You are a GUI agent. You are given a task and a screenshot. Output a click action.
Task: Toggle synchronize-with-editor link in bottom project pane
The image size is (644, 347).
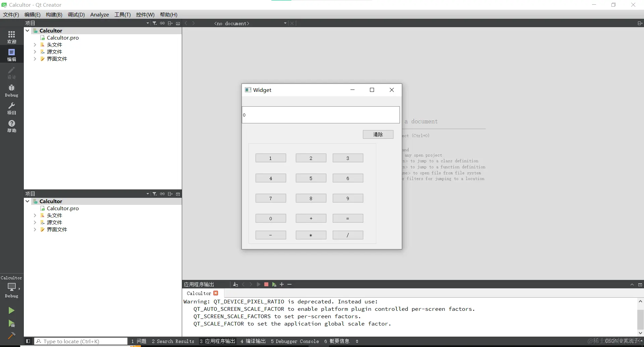click(162, 194)
